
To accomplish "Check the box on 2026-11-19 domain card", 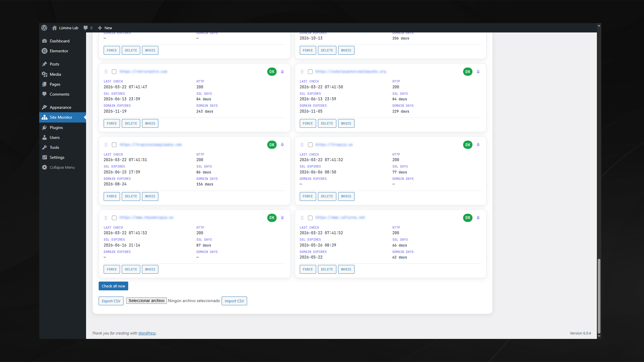I will pos(114,72).
